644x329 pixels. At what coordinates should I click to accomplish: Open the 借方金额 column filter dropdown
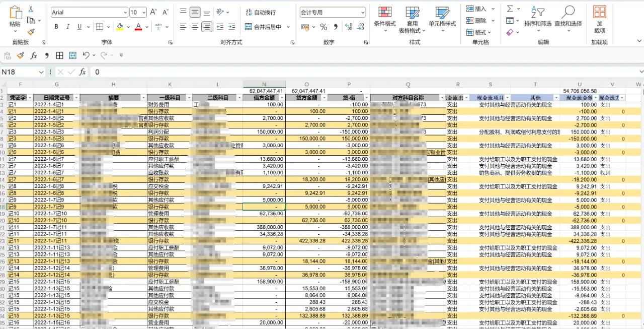point(281,98)
